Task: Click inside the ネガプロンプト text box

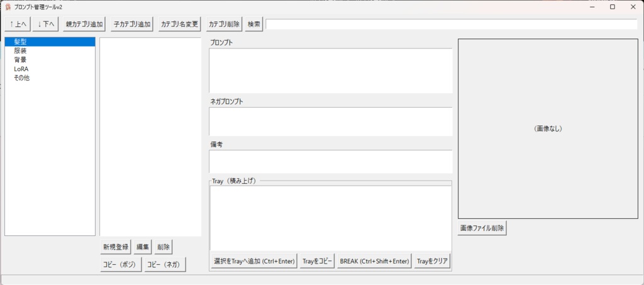Action: coord(331,121)
